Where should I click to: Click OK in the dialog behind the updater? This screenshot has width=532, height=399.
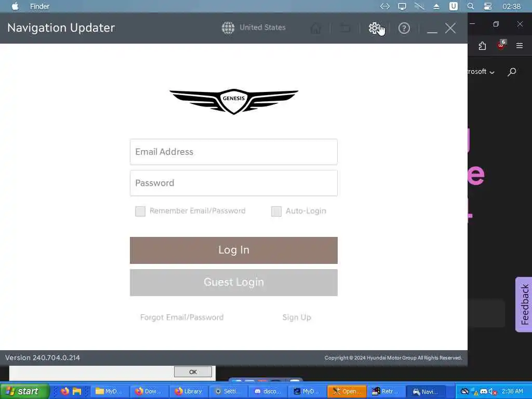click(x=193, y=372)
